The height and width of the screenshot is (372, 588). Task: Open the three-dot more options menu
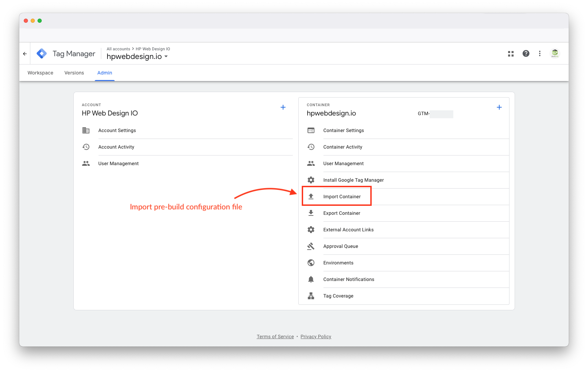pyautogui.click(x=540, y=53)
